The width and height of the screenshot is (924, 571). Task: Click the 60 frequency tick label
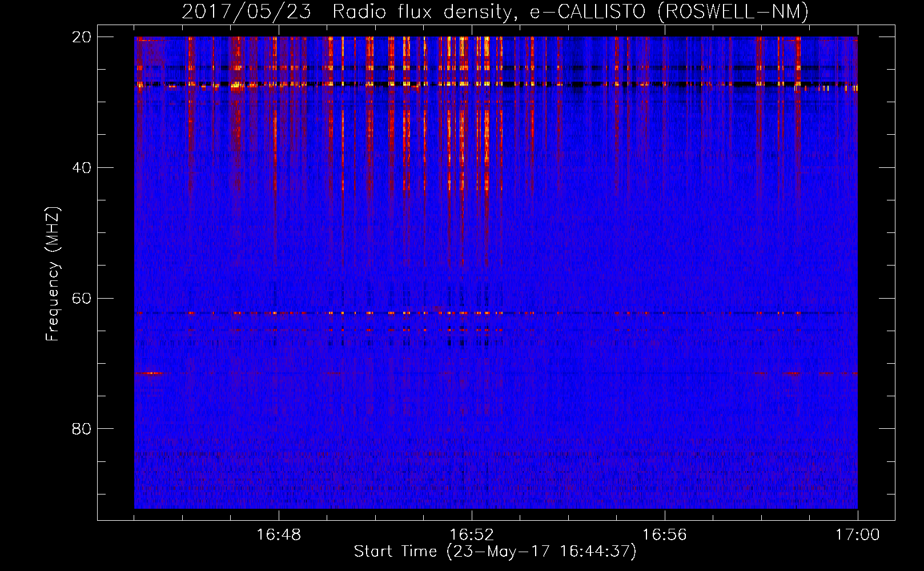click(82, 298)
